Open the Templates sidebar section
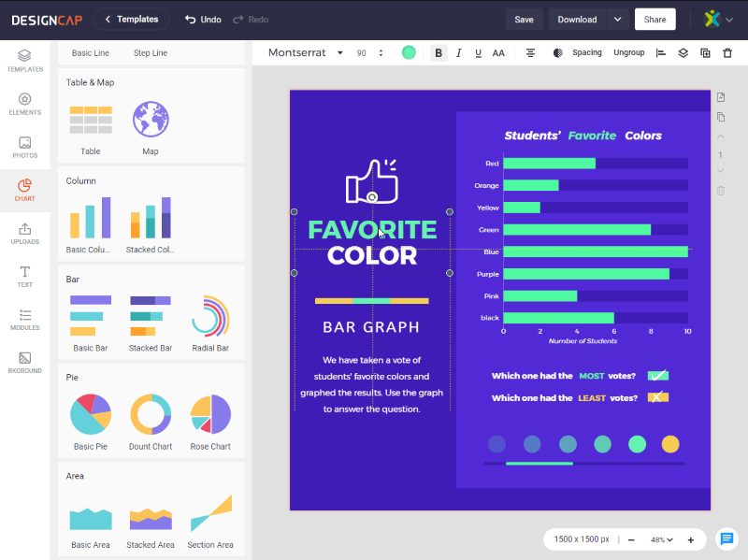The image size is (748, 560). tap(25, 61)
